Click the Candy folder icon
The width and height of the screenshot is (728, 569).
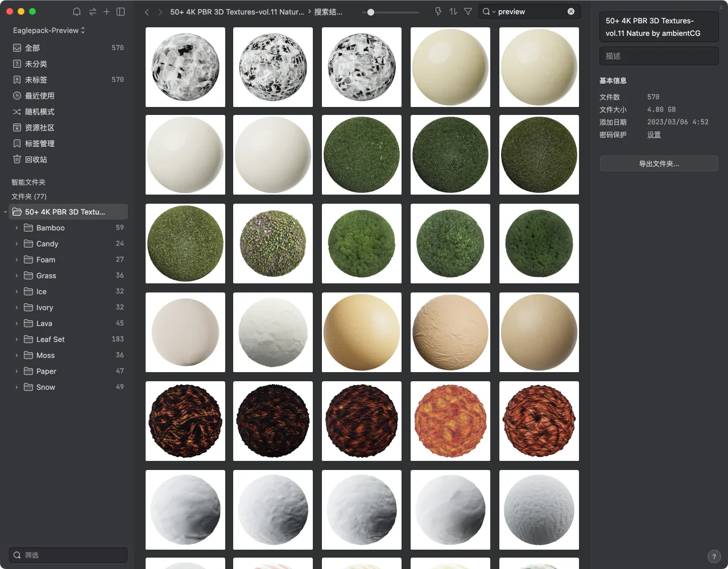click(x=28, y=244)
